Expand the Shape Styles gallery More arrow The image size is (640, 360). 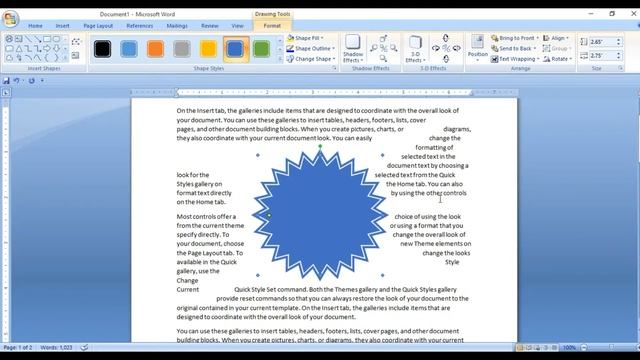pyautogui.click(x=280, y=59)
